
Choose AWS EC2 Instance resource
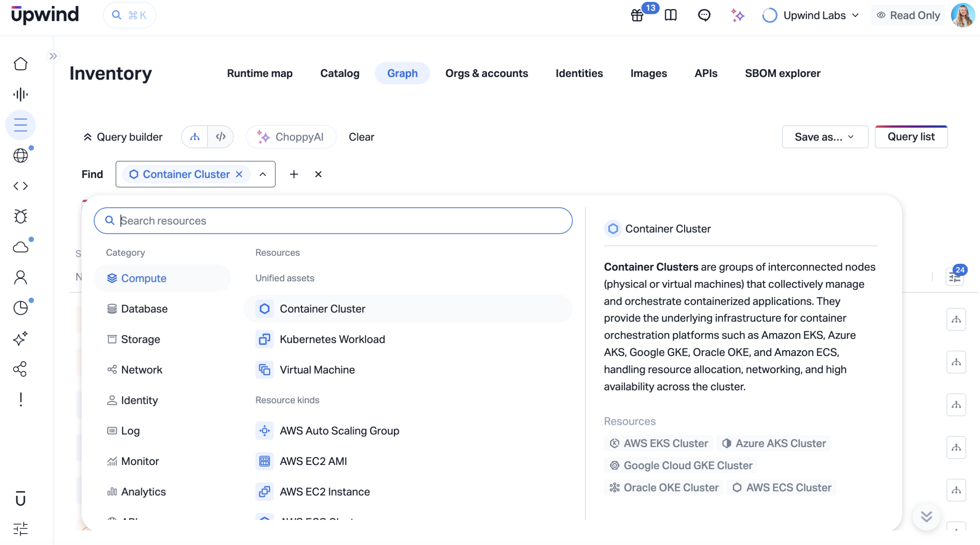(x=408, y=492)
